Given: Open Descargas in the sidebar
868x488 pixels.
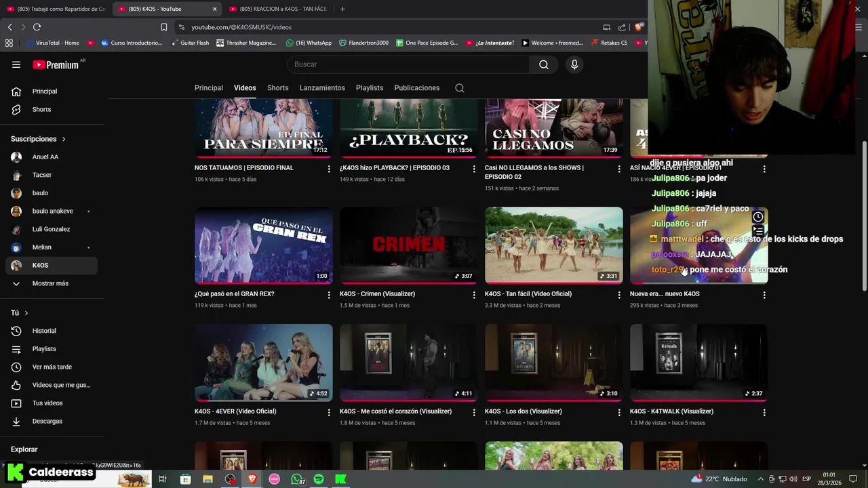Looking at the screenshot, I should pyautogui.click(x=52, y=421).
